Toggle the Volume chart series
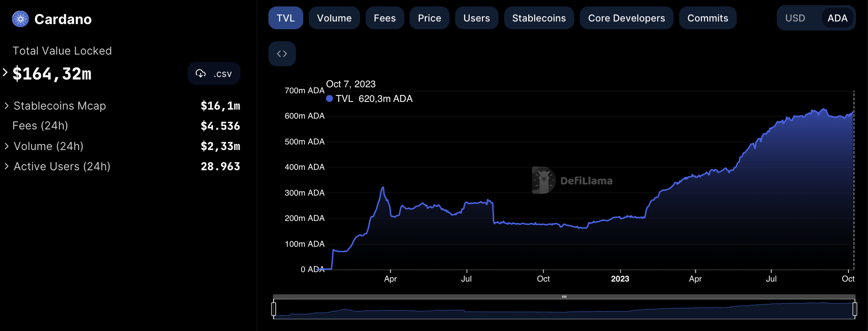Viewport: 868px width, 331px height. tap(334, 18)
